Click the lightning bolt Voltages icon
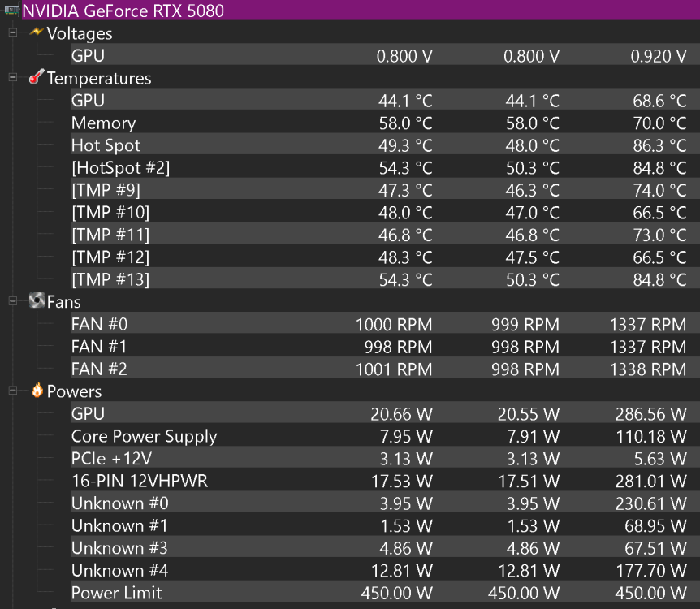 coord(37,32)
